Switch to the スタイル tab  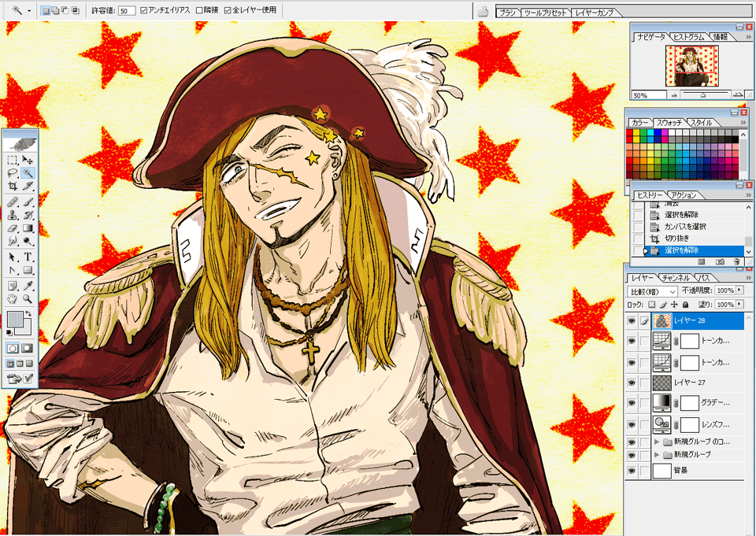point(702,123)
